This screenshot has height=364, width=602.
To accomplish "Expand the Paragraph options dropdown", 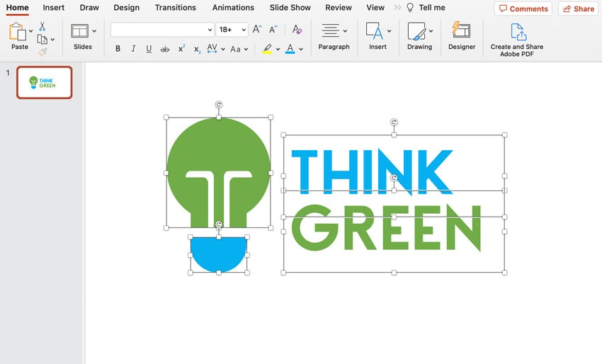I will coord(345,31).
